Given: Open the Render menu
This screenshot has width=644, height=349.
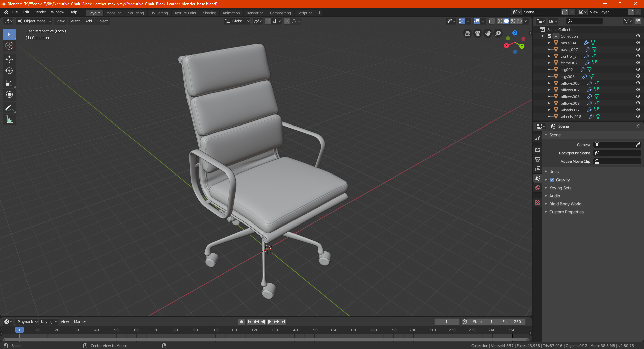Looking at the screenshot, I should click(x=40, y=12).
